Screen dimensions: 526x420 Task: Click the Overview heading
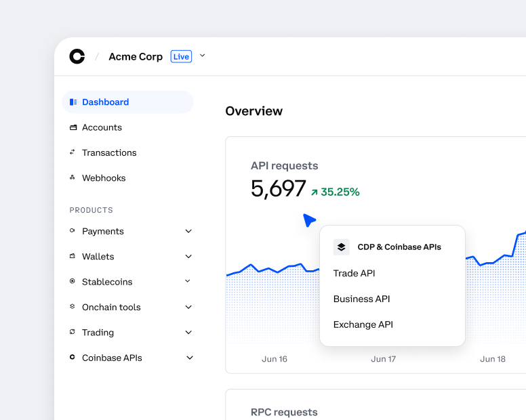tap(254, 111)
